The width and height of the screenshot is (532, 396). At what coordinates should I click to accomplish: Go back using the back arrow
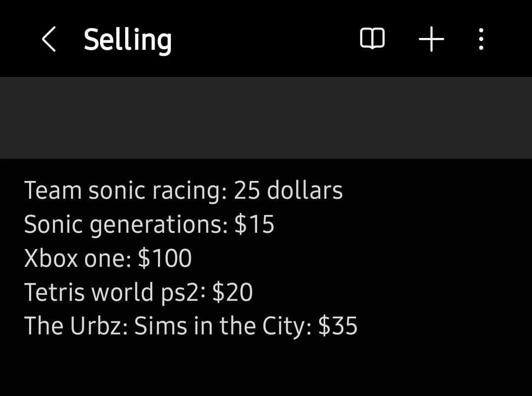[x=49, y=39]
